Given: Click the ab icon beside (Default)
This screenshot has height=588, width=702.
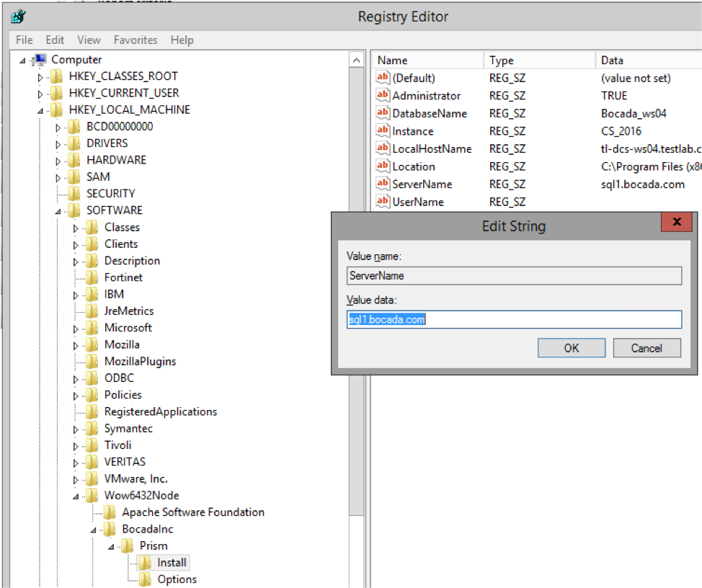Looking at the screenshot, I should [x=382, y=78].
